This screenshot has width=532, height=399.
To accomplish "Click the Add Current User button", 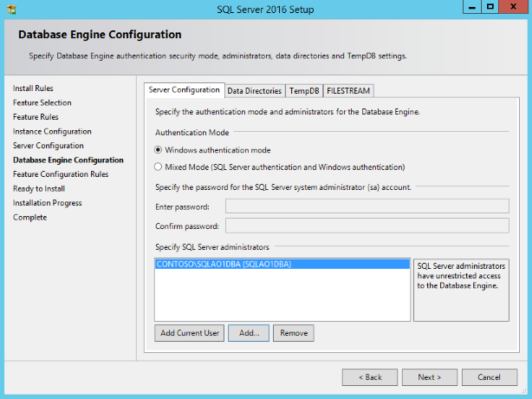I will click(190, 333).
